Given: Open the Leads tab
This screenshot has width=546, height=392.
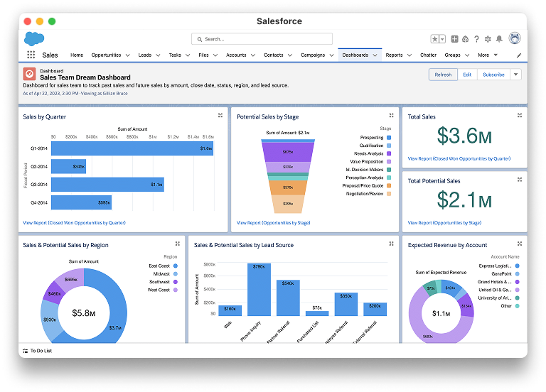Looking at the screenshot, I should pos(145,55).
